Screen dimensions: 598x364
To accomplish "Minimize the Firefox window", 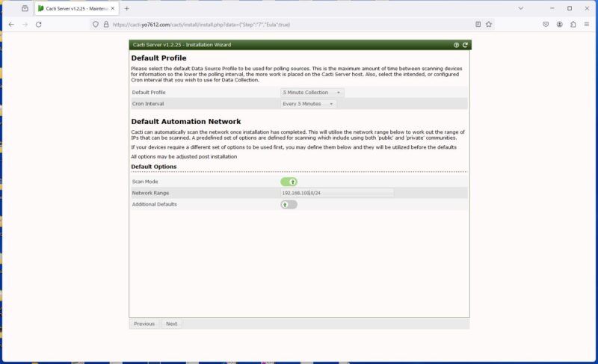I will 552,8.
